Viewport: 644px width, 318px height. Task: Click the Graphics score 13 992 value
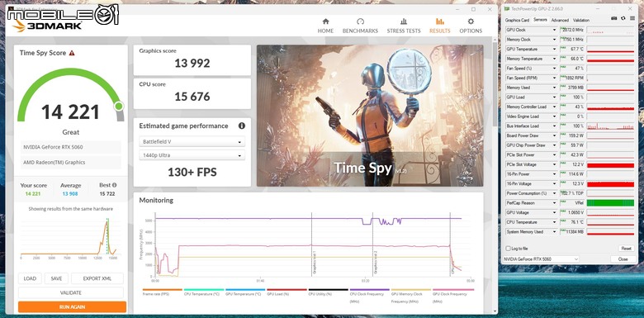(x=192, y=64)
